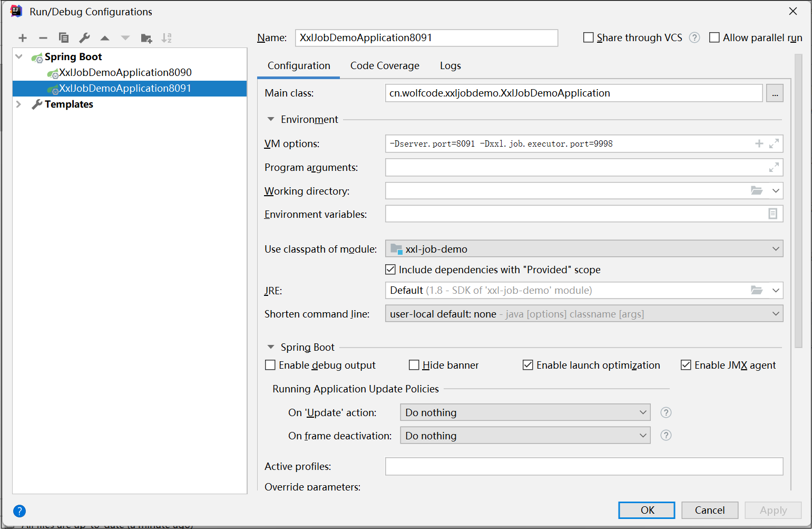
Task: Select XxlJobDemoApplication8090 configuration
Action: pos(125,73)
